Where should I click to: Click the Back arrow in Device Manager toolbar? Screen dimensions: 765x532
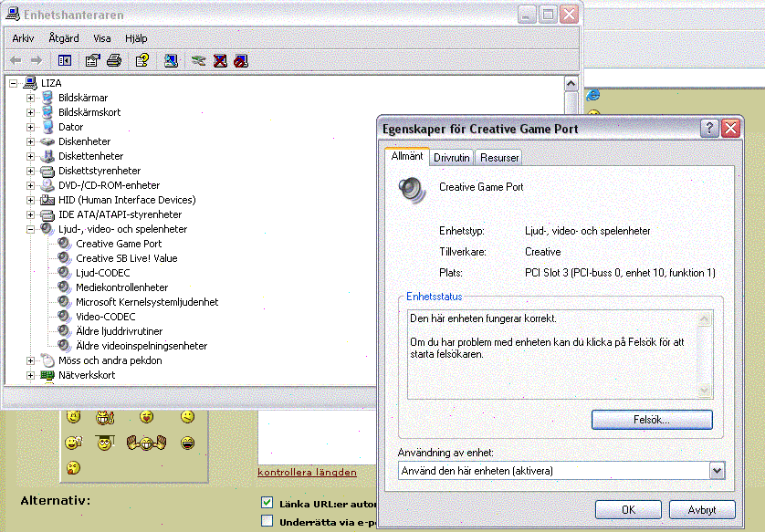[16, 60]
